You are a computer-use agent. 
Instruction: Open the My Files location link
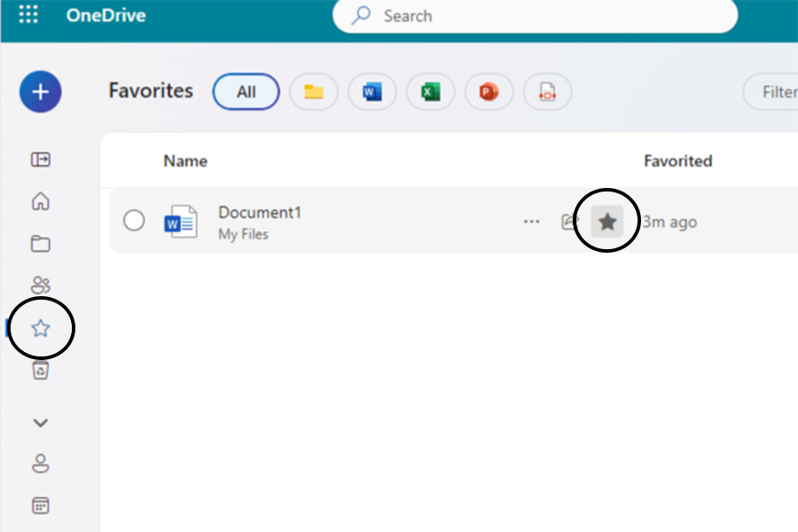pos(243,234)
